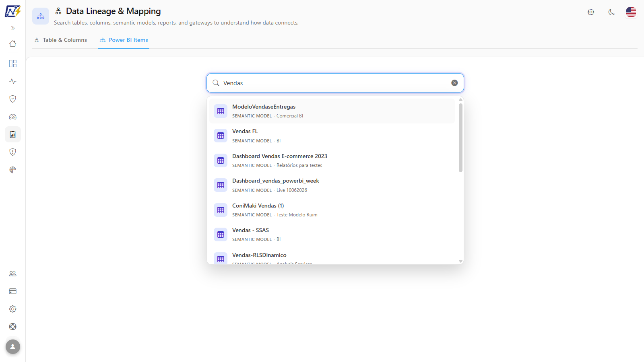Open the Home icon in sidebar
644x362 pixels.
(13, 43)
